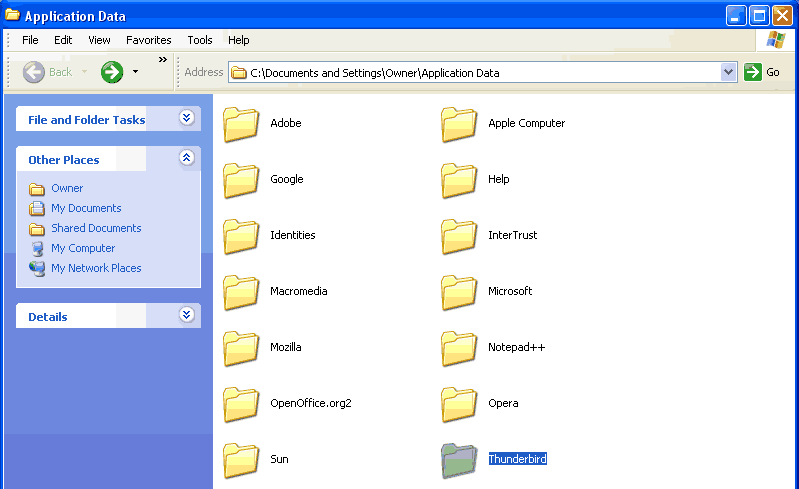The image size is (799, 489).
Task: Open the Edit menu
Action: pos(63,40)
